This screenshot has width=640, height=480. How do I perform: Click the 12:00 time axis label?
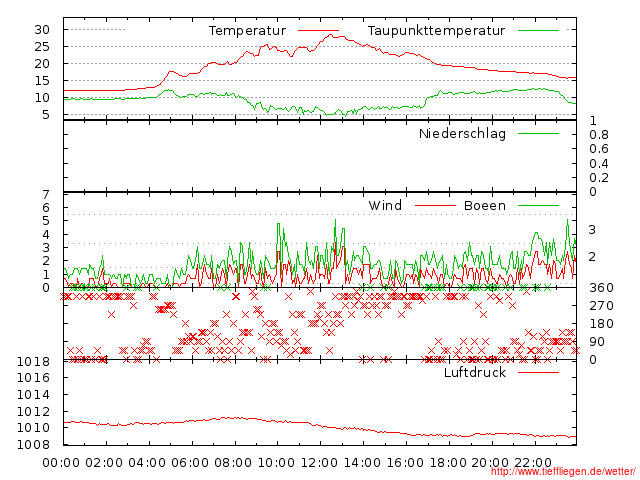point(319,463)
